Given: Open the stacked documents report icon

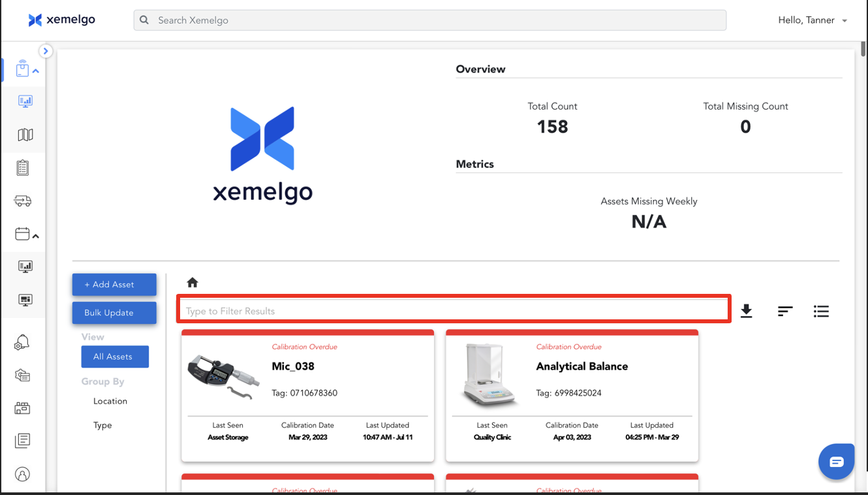Looking at the screenshot, I should click(x=22, y=441).
